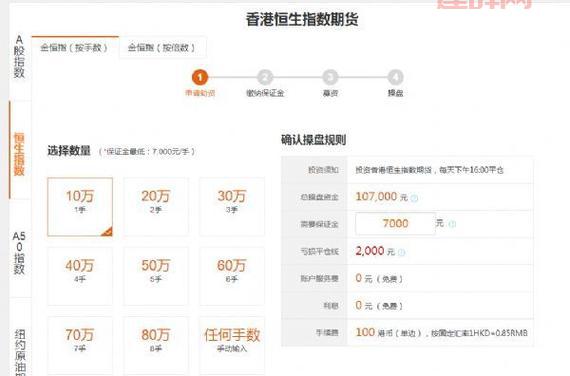570x376 pixels.
Task: Click step 1 circle 申请助资
Action: coord(200,77)
